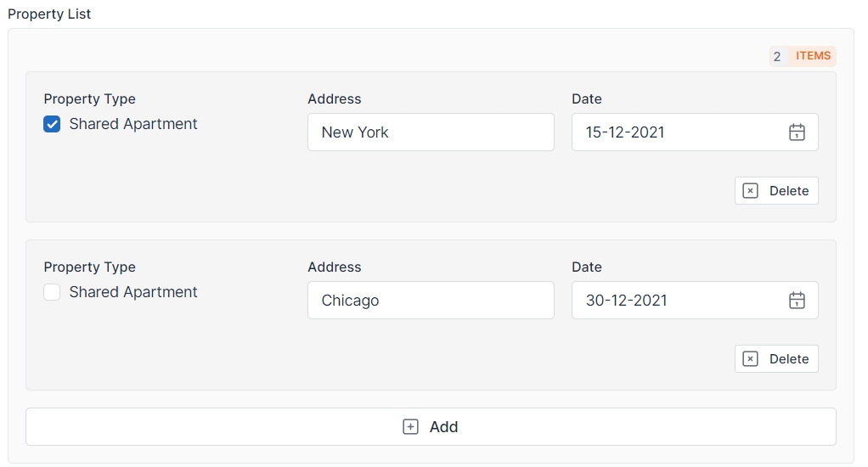Uncheck Shared Apartment for the New York property
Viewport: 868px width, 467px height.
[x=52, y=125]
